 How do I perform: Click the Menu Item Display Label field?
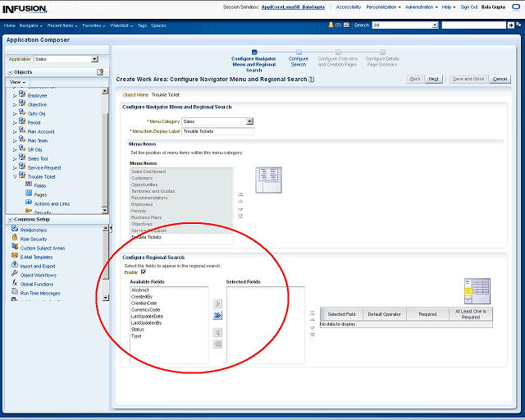217,131
